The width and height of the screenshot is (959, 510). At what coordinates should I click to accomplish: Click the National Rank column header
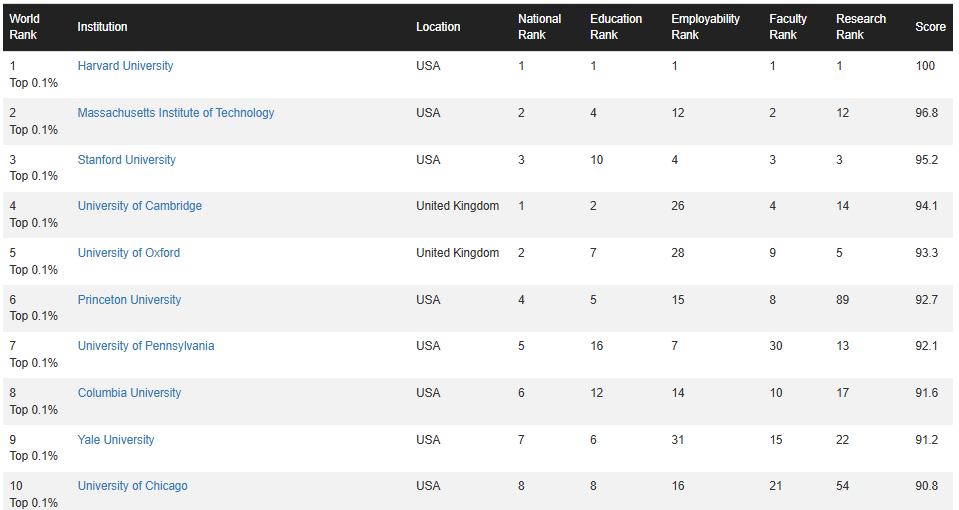pos(539,27)
